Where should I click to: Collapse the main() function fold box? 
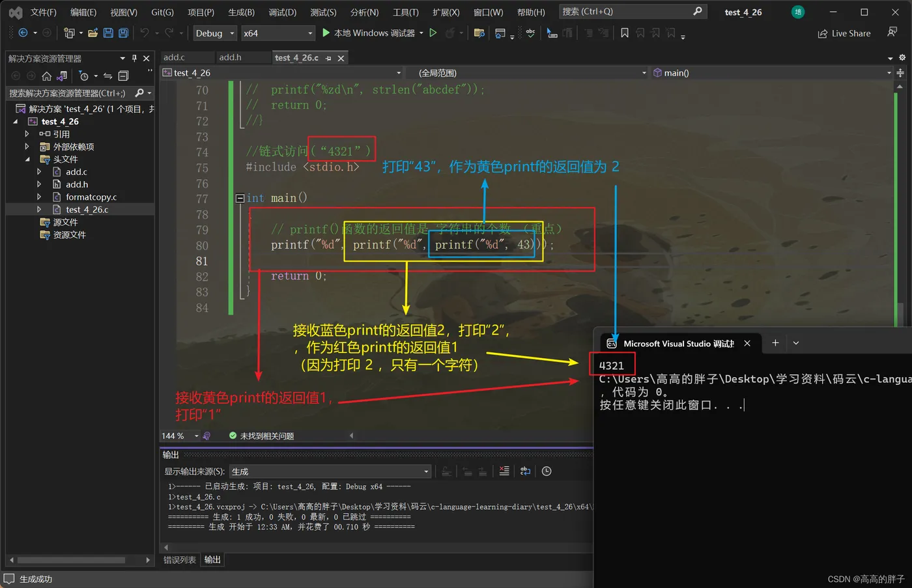(x=240, y=198)
